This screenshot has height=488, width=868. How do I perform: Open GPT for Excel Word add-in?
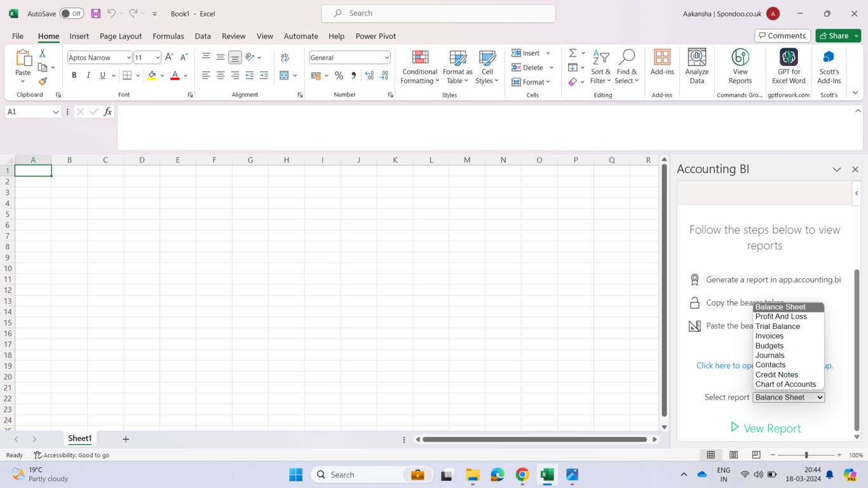789,67
